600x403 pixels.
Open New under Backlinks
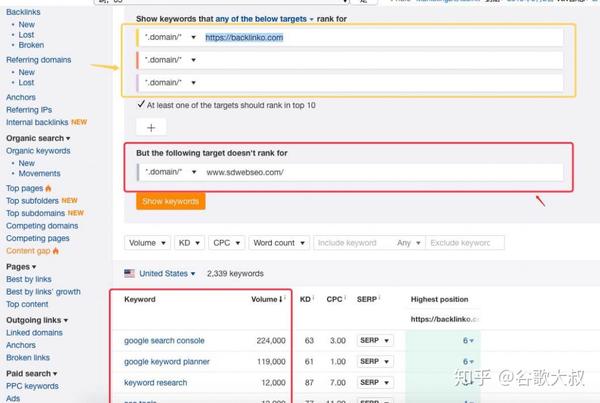[26, 24]
